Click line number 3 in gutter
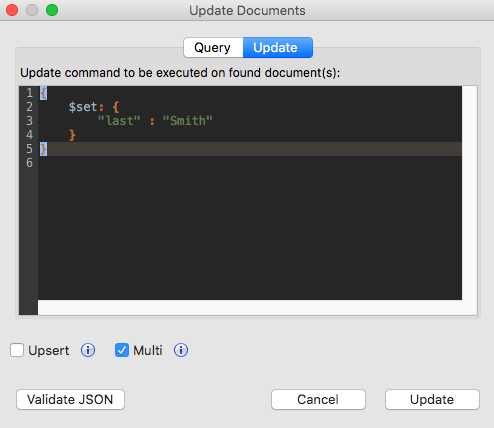Image resolution: width=494 pixels, height=428 pixels. (29, 121)
